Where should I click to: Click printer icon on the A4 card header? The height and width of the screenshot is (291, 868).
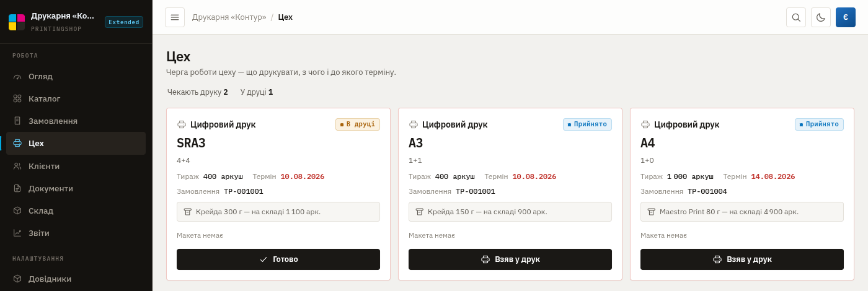(645, 124)
